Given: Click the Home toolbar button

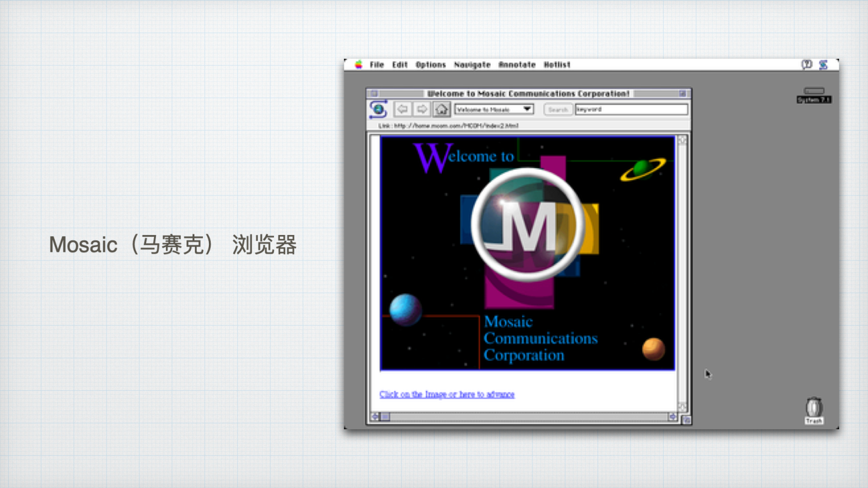Looking at the screenshot, I should [x=442, y=109].
